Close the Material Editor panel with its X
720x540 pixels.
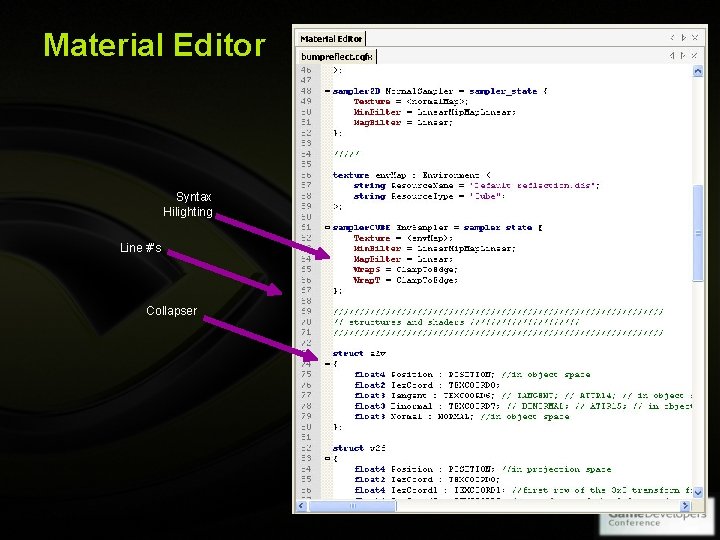coord(695,38)
